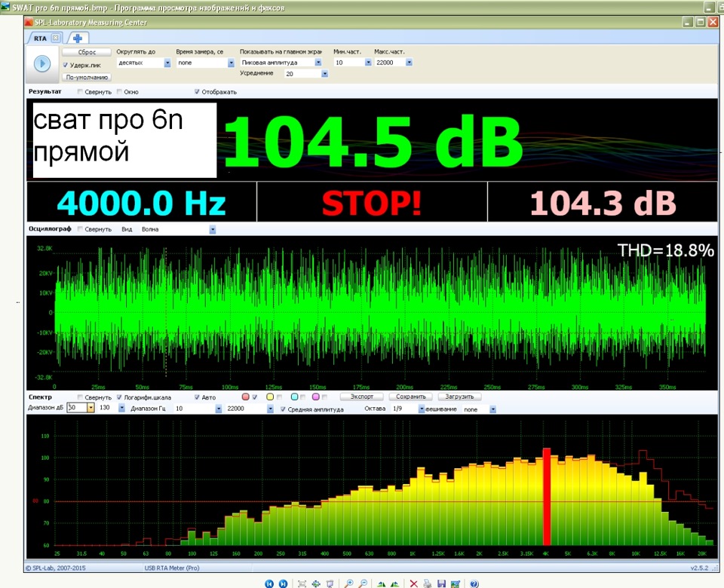Screen dimensions: 724x588
Task: Toggle Свернуть checkbox in Спектр section
Action: (80, 397)
